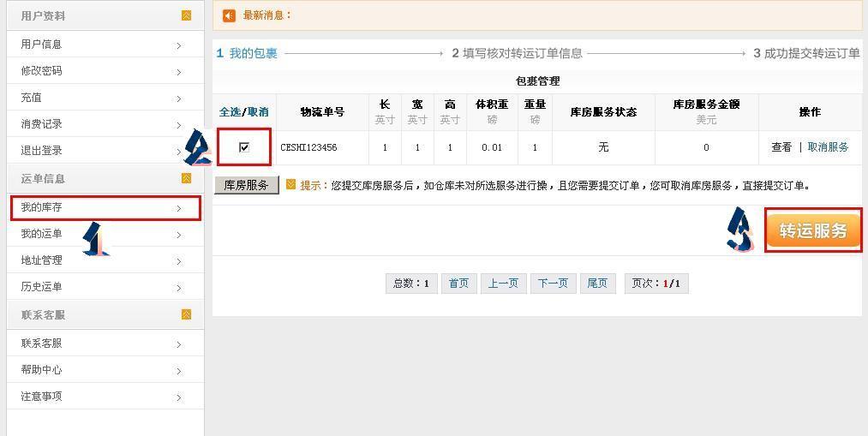Open 注意事项 in sidebar
The image size is (868, 436).
pos(105,396)
